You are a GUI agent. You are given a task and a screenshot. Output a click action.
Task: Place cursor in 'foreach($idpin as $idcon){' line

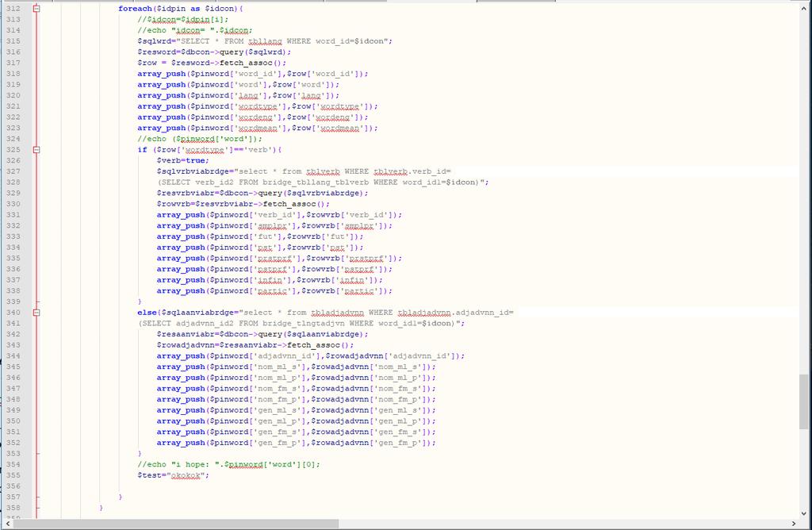tap(181, 9)
